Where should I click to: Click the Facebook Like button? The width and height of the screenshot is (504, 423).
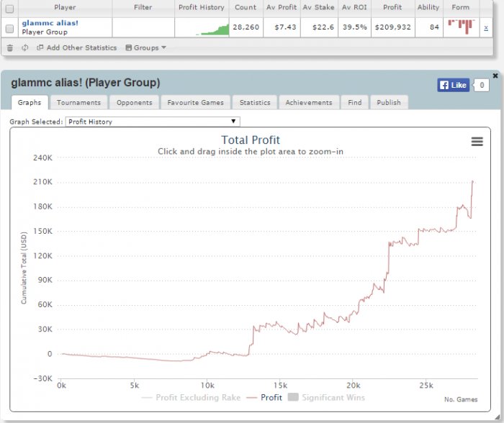pyautogui.click(x=453, y=85)
